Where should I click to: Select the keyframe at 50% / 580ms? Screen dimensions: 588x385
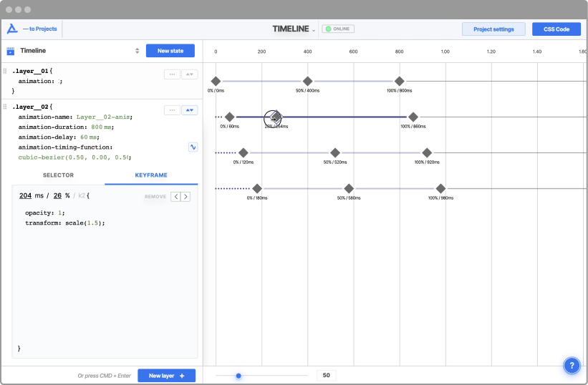click(349, 188)
